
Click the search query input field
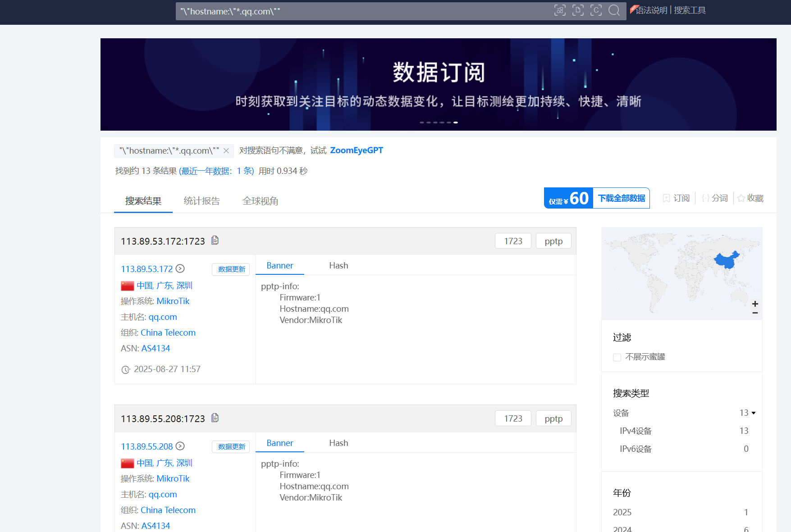coord(361,11)
